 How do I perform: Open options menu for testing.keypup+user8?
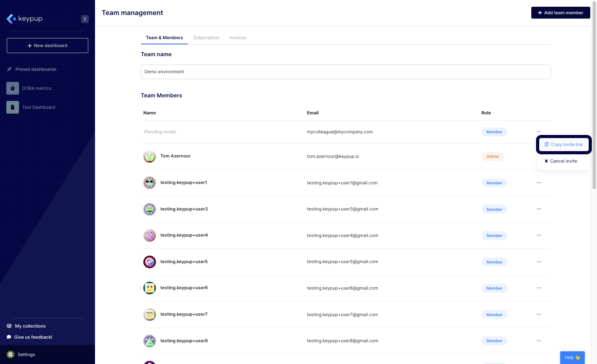539,341
